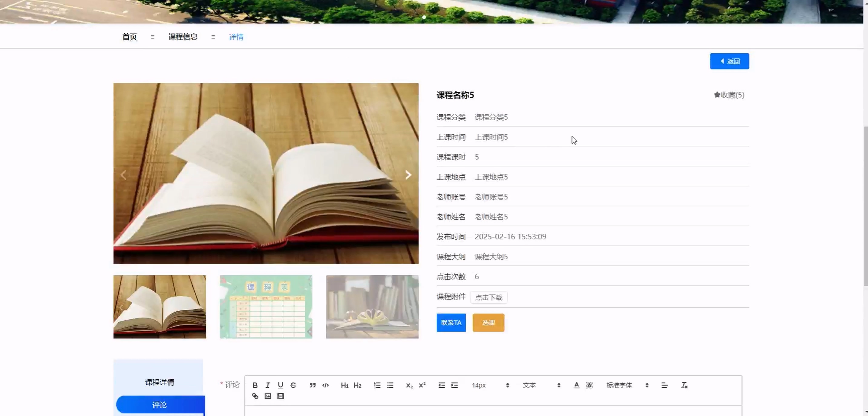
Task: Click the 选课 button
Action: coord(488,323)
